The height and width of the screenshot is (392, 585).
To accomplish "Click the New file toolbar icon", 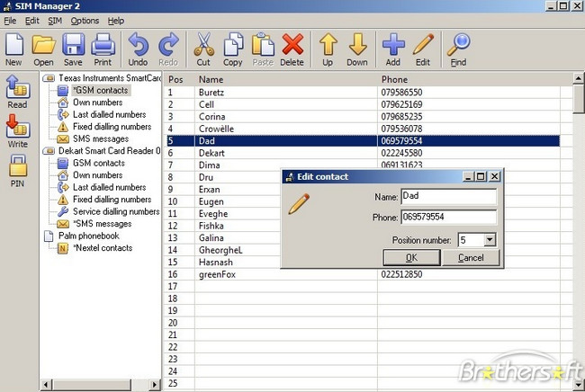I will tap(13, 49).
